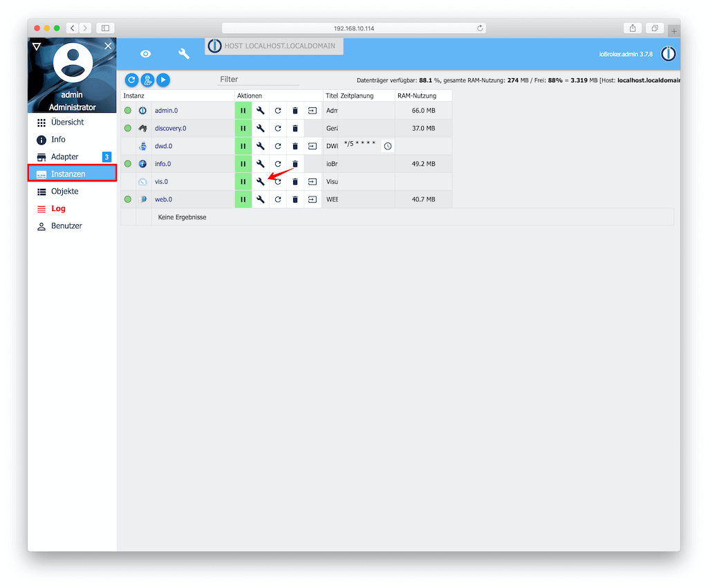Expand the triangle menu in sidebar header
This screenshot has height=588, width=708.
click(37, 46)
